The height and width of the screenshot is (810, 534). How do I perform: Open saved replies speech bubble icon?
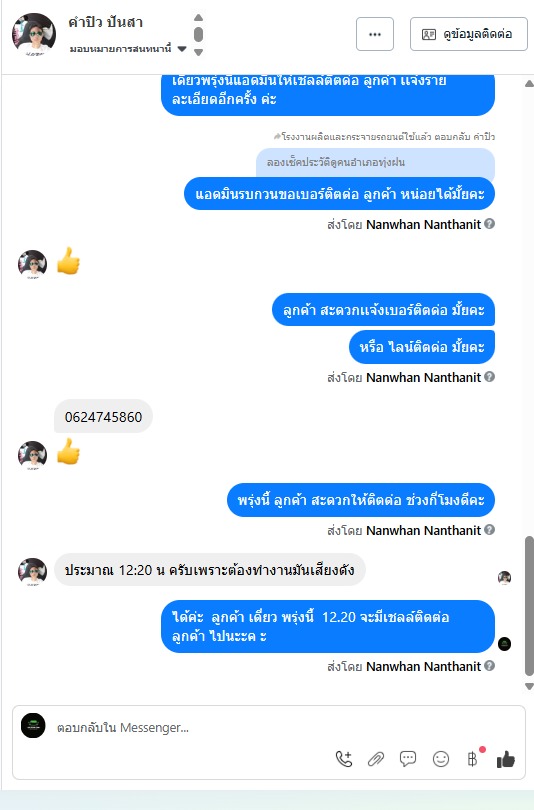pos(408,759)
